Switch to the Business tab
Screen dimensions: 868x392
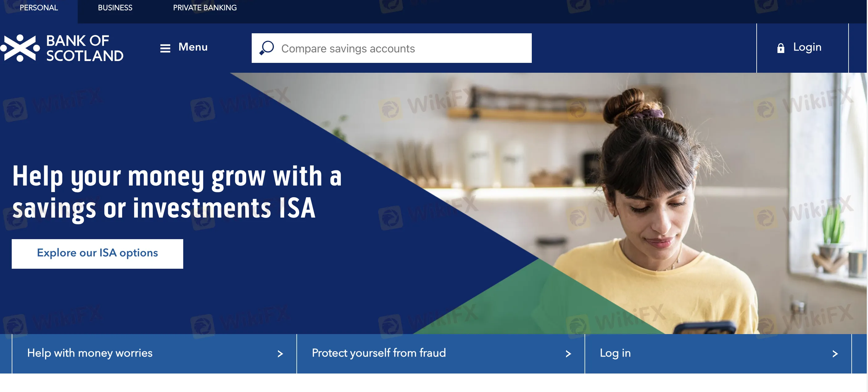[x=115, y=8]
